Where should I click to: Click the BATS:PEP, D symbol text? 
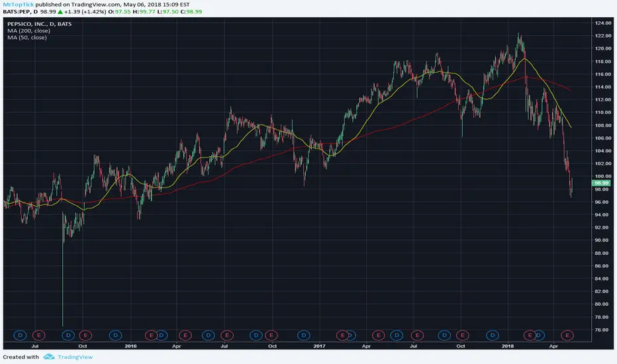click(21, 12)
